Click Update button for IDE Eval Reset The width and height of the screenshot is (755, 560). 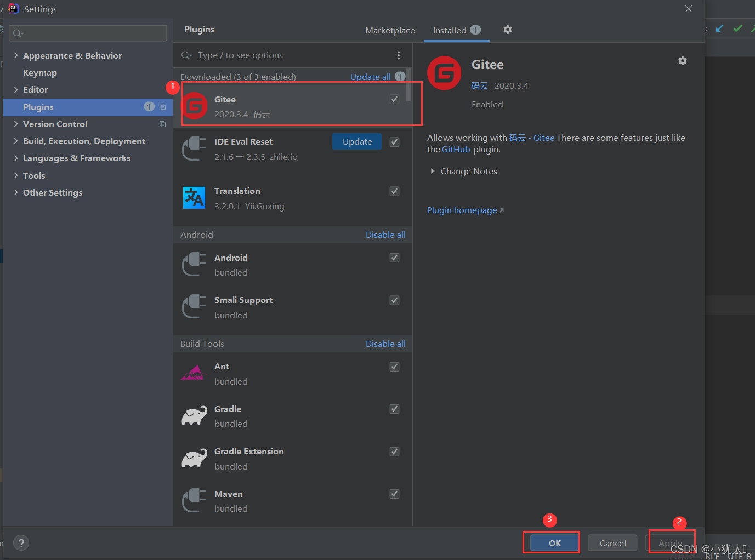coord(357,141)
